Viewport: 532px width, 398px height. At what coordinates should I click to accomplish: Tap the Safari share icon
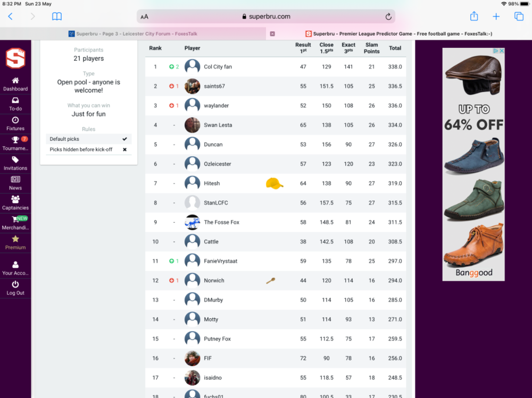tap(474, 16)
